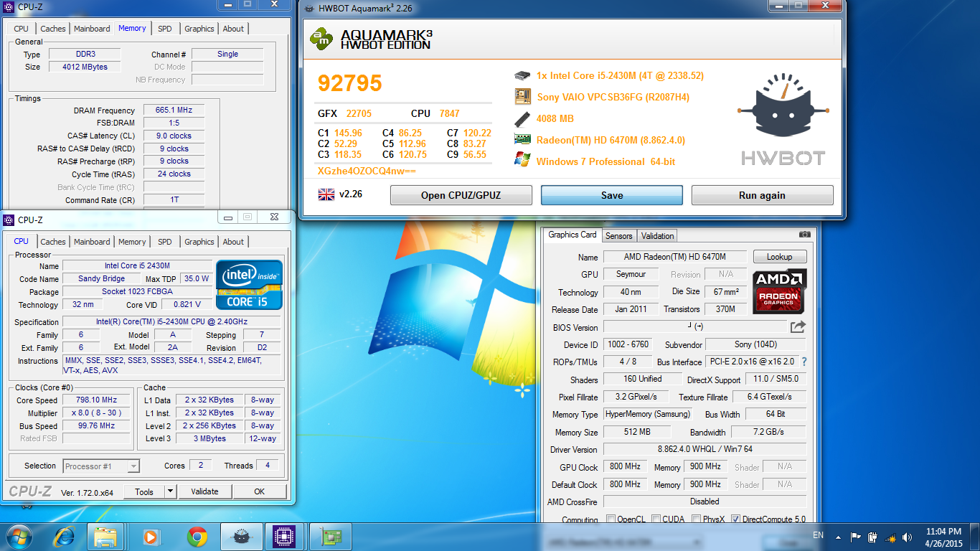980x551 pixels.
Task: Click the GPU-Z Name field AMD Radeon HD 6470M
Action: pos(675,257)
